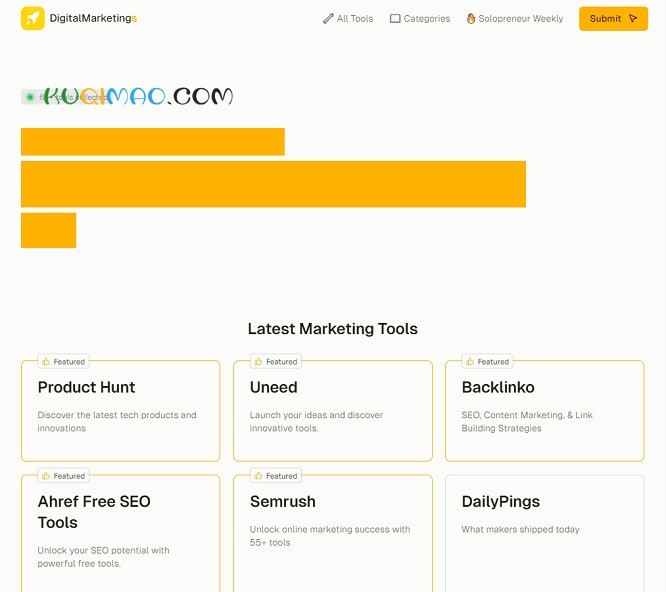
Task: Click 'SEO, Content Marketing, & Link' description
Action: 527,421
